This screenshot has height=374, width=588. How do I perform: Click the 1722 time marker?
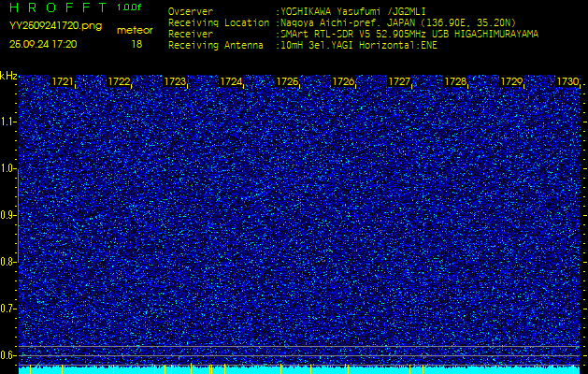click(119, 81)
